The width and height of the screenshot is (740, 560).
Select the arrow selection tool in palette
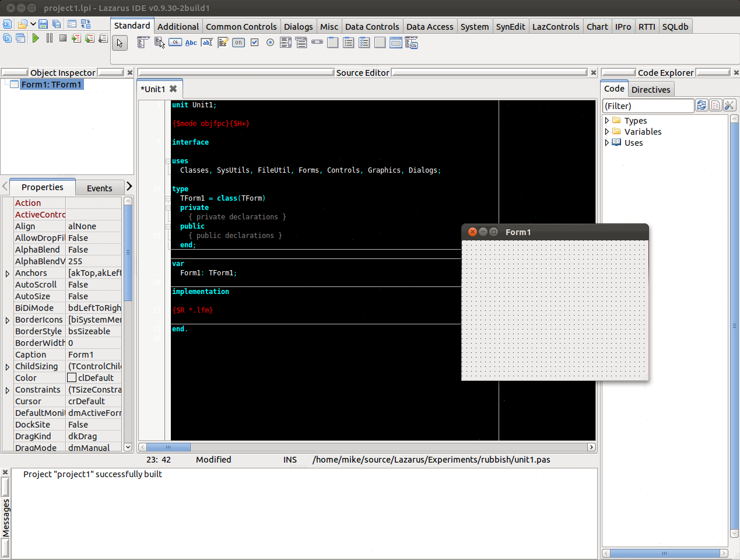point(120,43)
